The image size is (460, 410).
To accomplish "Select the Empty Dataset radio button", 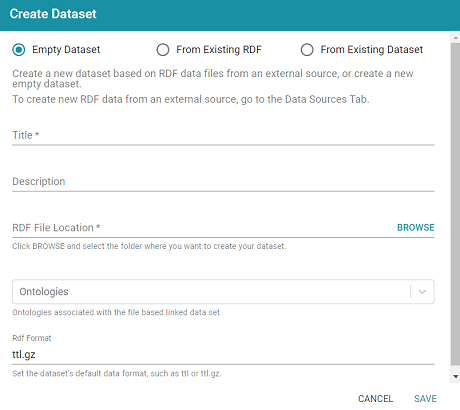I will click(19, 50).
